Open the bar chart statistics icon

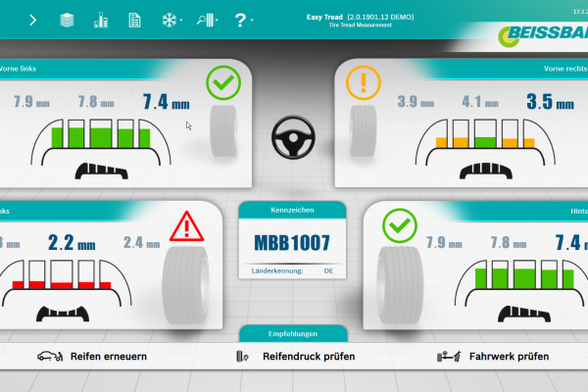tap(100, 20)
